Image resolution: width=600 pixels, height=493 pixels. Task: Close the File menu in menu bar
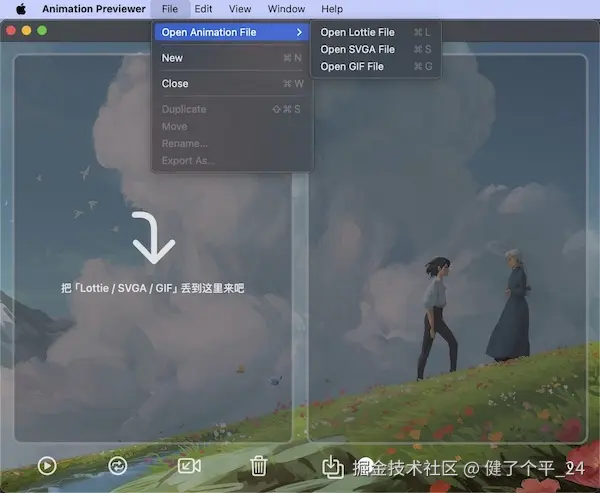pos(170,9)
